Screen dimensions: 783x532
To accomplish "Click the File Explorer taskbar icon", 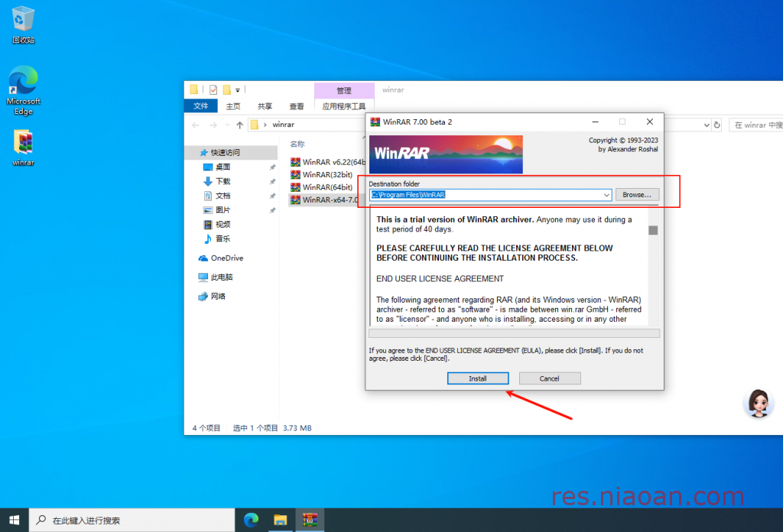I will click(280, 520).
